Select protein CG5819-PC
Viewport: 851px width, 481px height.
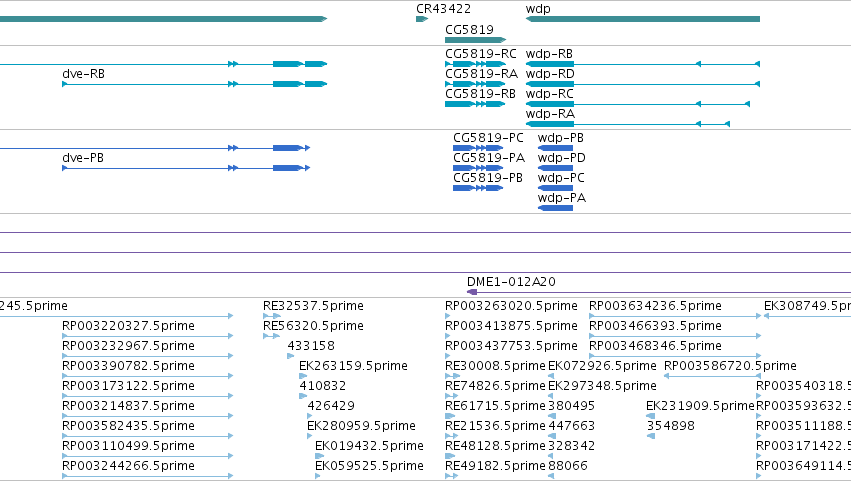pyautogui.click(x=488, y=138)
